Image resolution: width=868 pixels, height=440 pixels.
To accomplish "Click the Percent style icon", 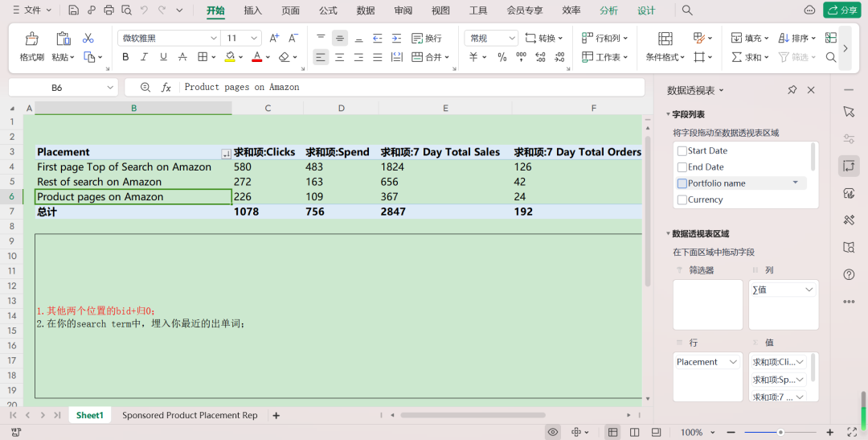I will (502, 57).
